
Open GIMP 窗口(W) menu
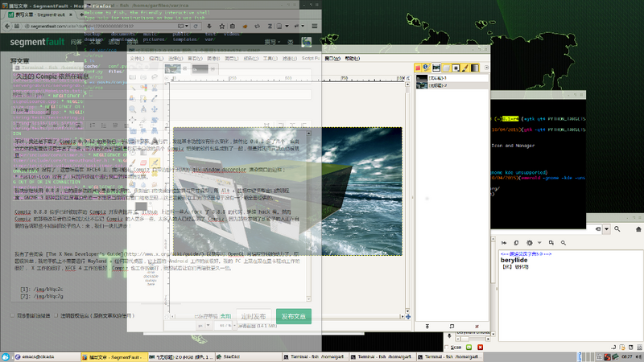[x=332, y=58]
